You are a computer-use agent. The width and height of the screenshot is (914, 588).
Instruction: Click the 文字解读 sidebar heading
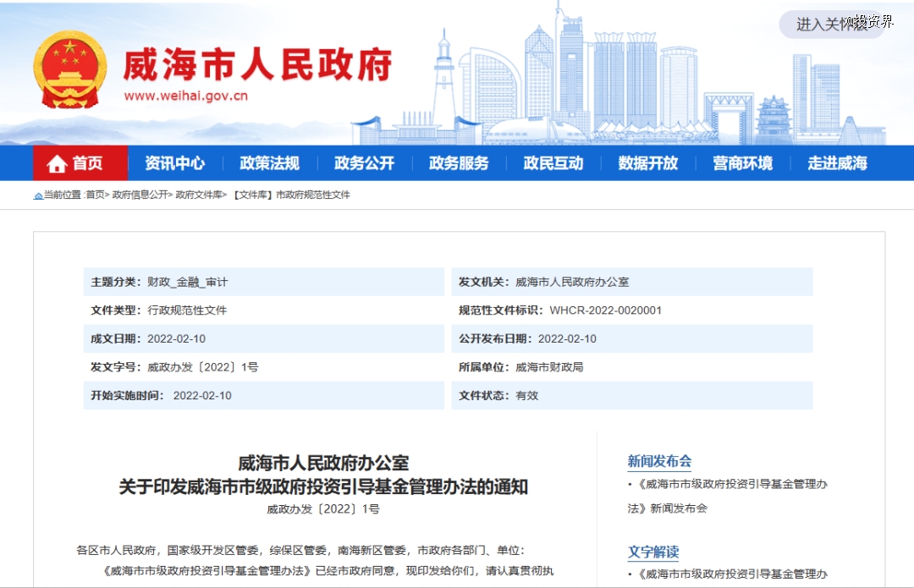click(652, 552)
